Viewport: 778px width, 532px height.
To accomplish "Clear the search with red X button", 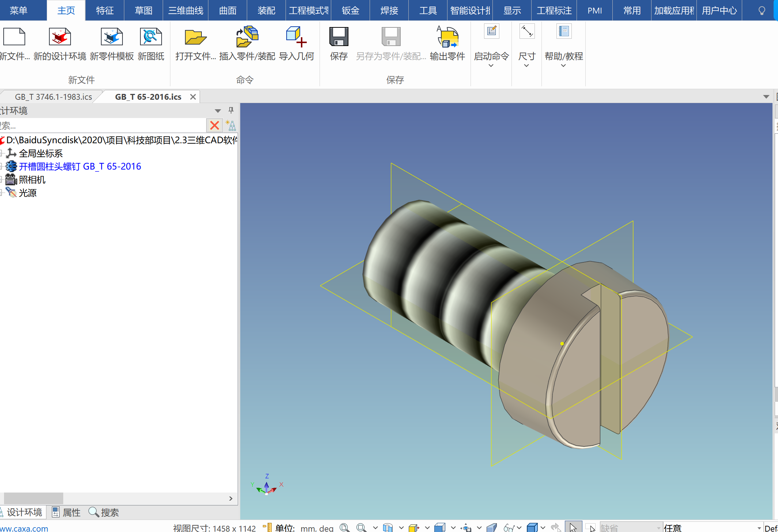I will (x=215, y=126).
